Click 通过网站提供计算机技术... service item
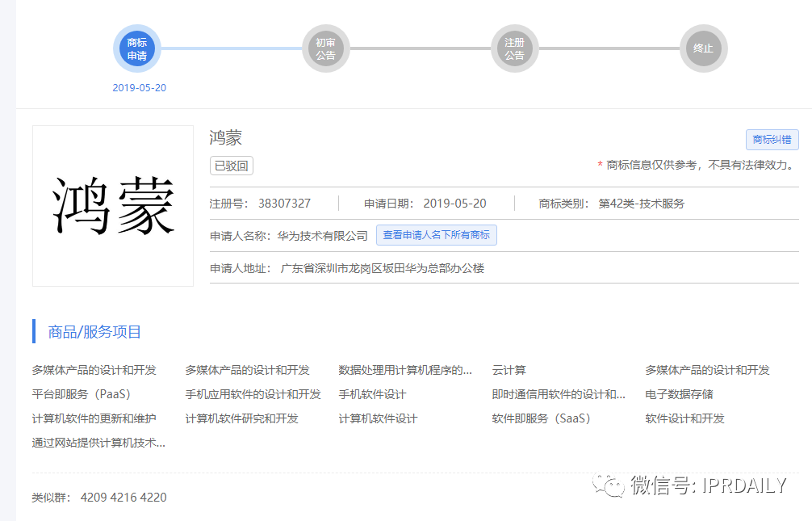 pos(98,443)
